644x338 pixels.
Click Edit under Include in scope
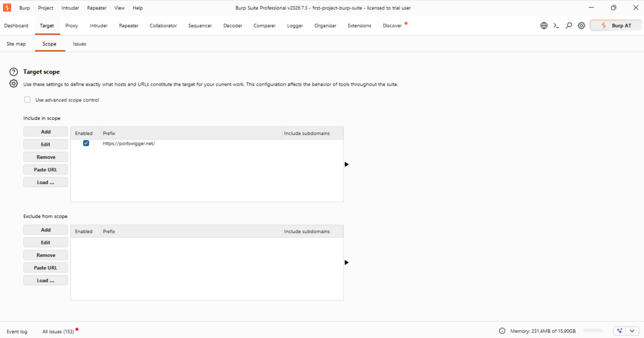(46, 144)
